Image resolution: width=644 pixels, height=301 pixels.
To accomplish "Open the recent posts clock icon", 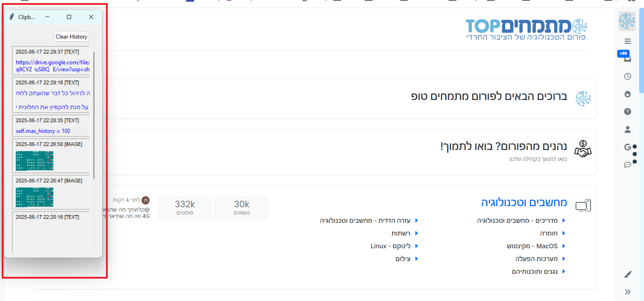I will [x=627, y=77].
